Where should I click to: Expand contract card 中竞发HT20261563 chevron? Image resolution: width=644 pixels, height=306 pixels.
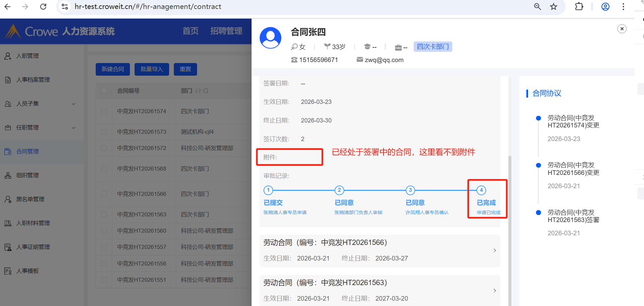tap(494, 291)
